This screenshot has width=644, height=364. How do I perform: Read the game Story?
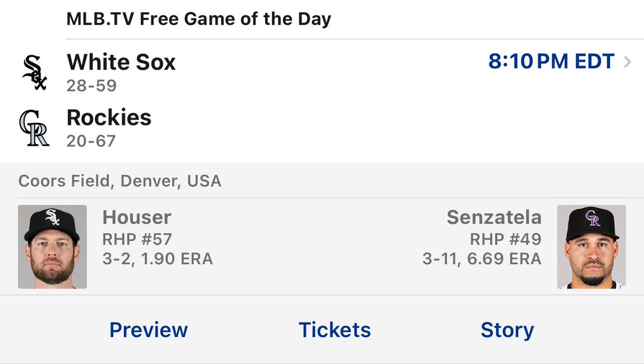[507, 330]
